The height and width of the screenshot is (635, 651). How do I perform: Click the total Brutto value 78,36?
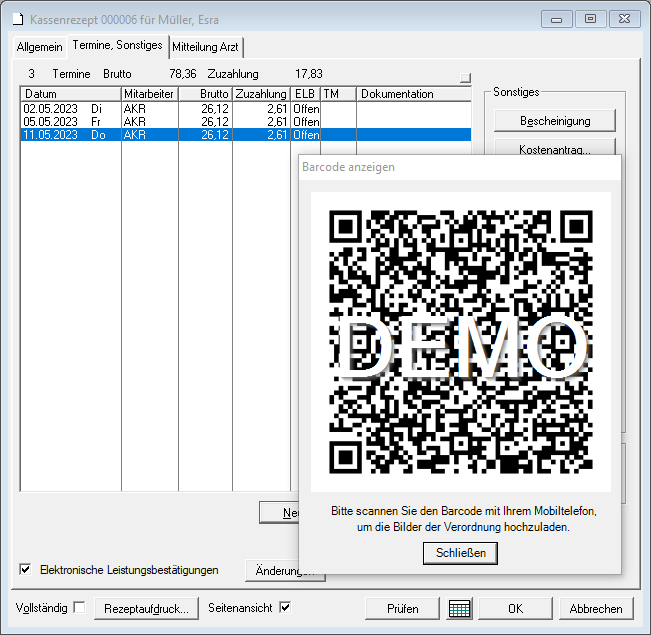pyautogui.click(x=183, y=74)
